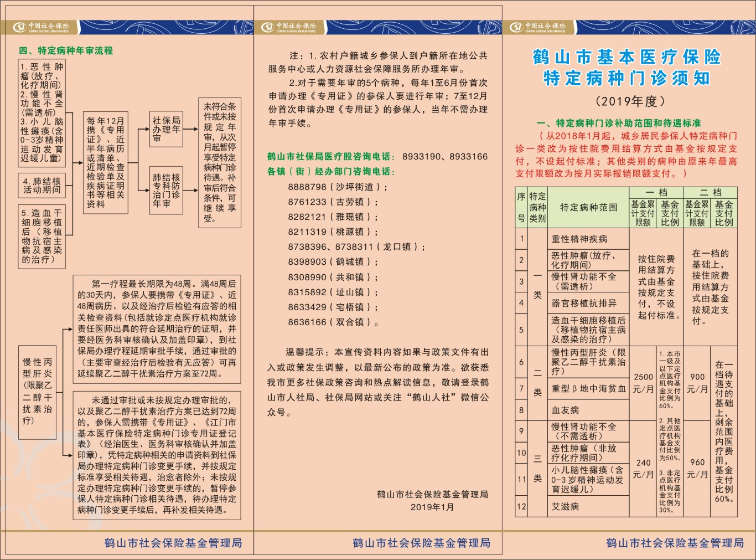Click the China Social Insurance logo above the 四、特定病种年审流程 heading
Image resolution: width=756 pixels, height=560 pixels.
click(42, 27)
